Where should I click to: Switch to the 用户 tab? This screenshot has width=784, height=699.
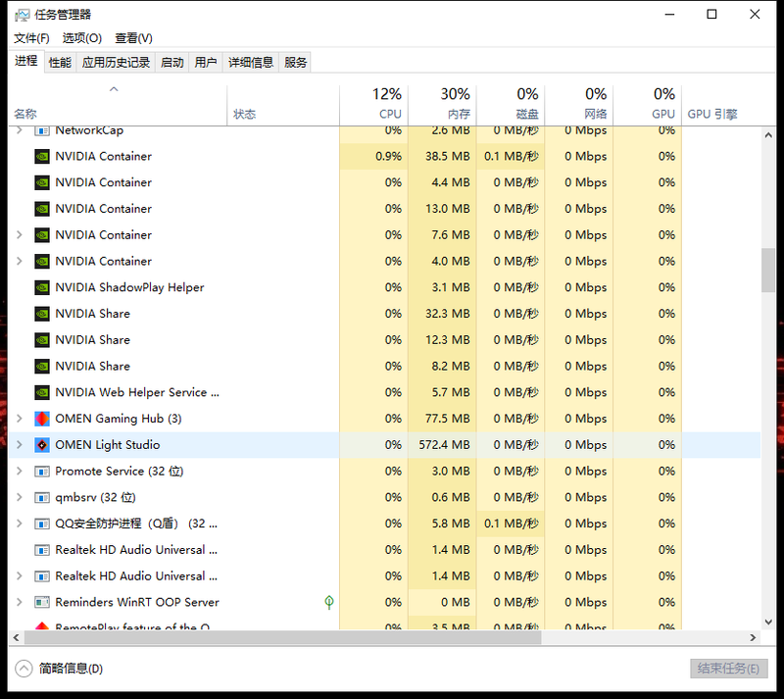point(206,63)
